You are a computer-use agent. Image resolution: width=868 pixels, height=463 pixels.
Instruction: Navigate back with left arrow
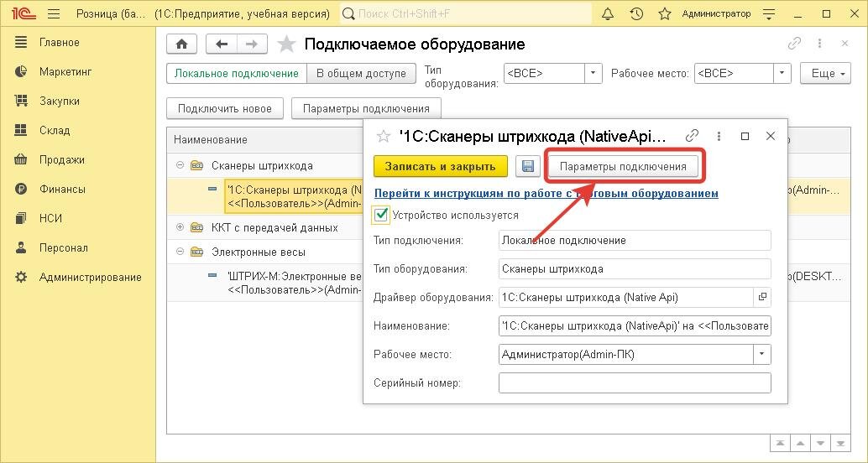pyautogui.click(x=222, y=44)
